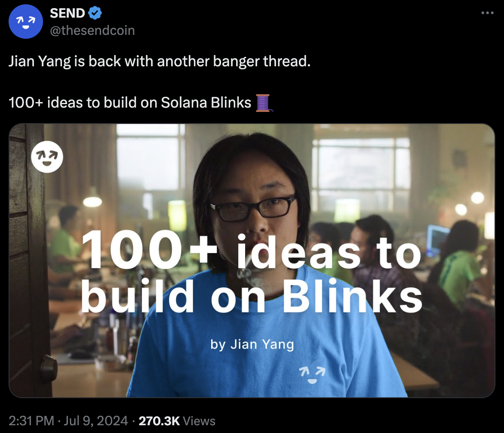504x433 pixels.
Task: Click the '100+ ideas to' headline line in the image
Action: 252,250
